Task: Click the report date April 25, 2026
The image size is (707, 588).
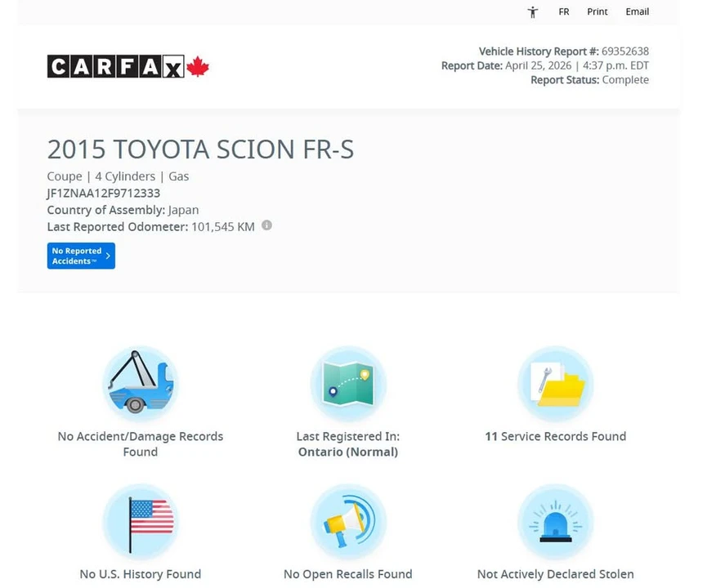Action: pos(538,66)
